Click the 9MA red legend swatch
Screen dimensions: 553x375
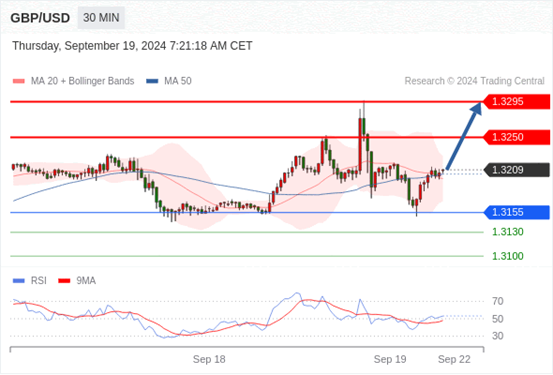pos(64,281)
